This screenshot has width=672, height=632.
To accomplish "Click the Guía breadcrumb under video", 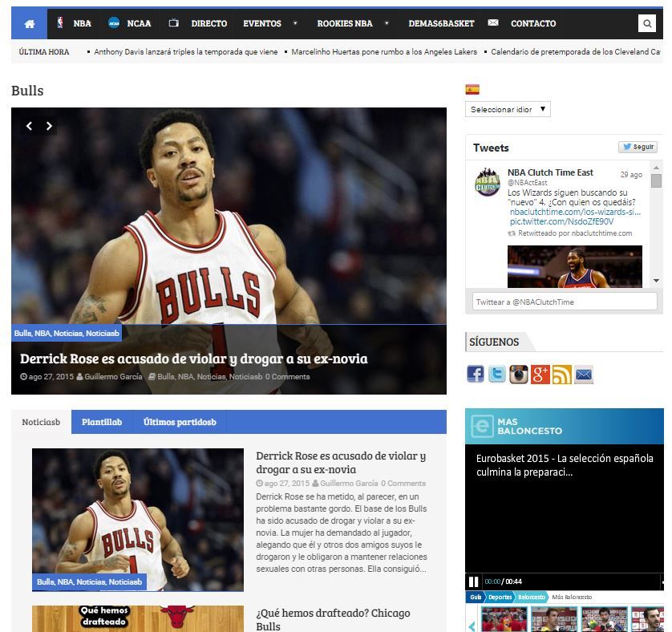I will click(476, 597).
